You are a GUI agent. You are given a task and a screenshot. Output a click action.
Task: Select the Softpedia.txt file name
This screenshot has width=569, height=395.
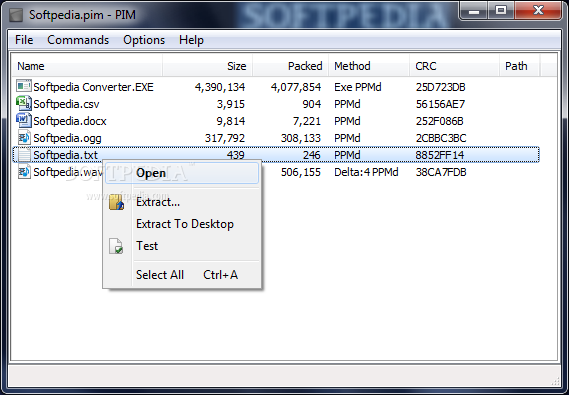tap(65, 155)
